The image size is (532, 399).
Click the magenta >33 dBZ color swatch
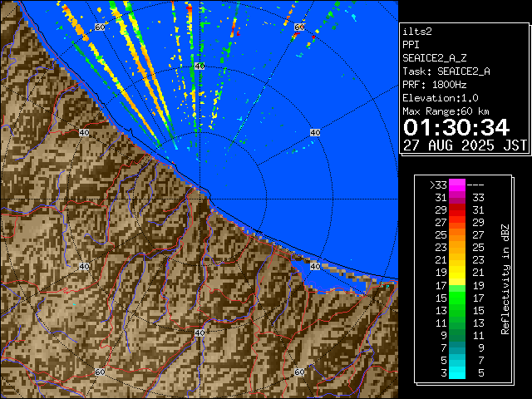[457, 186]
